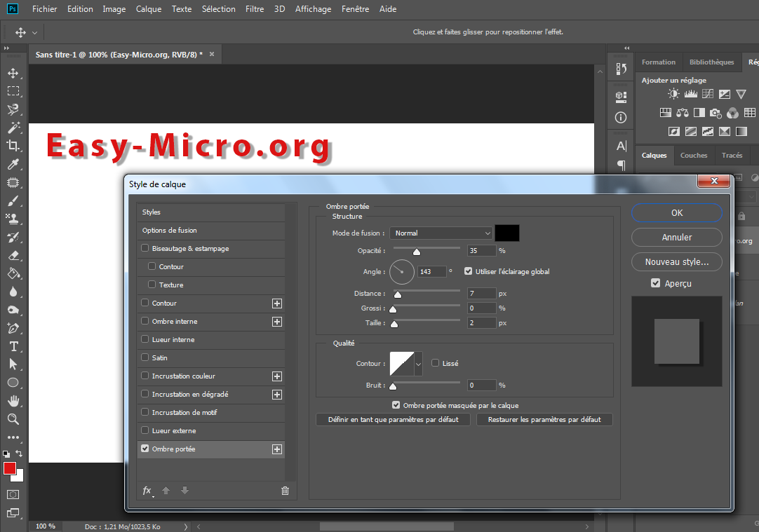Close the Sans titre-1 document tab

212,54
